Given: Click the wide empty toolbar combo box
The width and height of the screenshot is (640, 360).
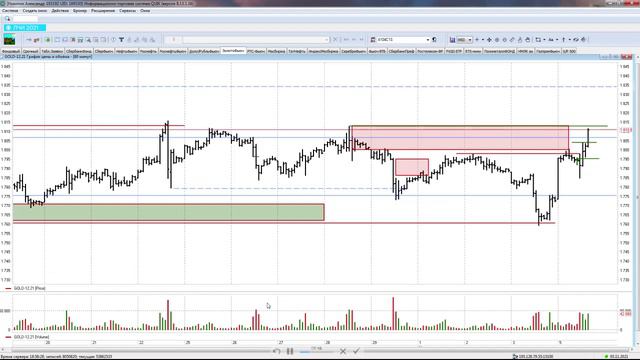Looking at the screenshot, I should 256,40.
